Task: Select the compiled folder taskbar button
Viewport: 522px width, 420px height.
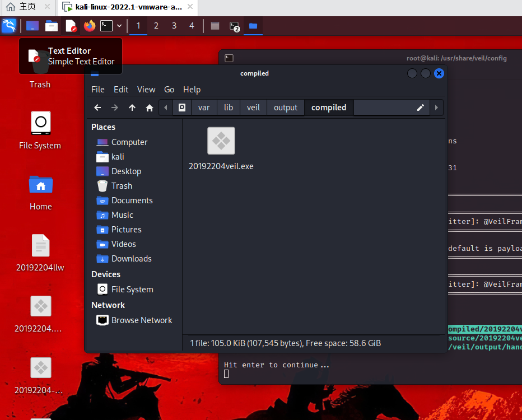Action: tap(253, 26)
